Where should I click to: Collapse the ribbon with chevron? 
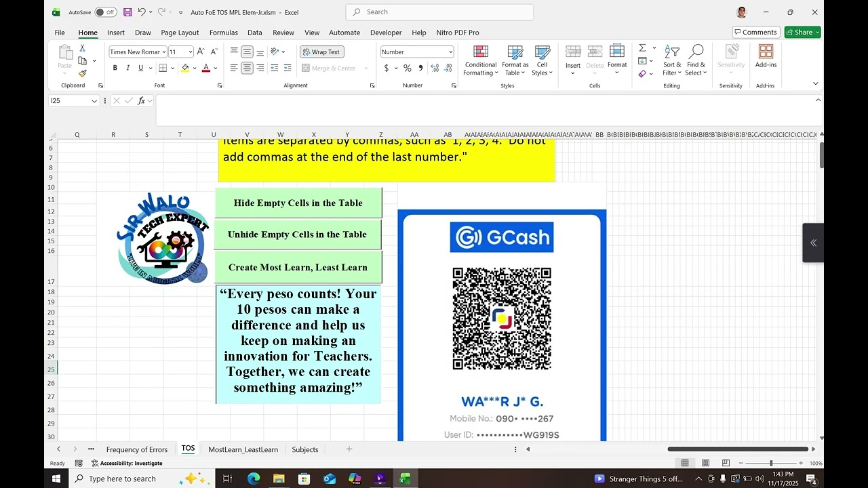(x=815, y=84)
